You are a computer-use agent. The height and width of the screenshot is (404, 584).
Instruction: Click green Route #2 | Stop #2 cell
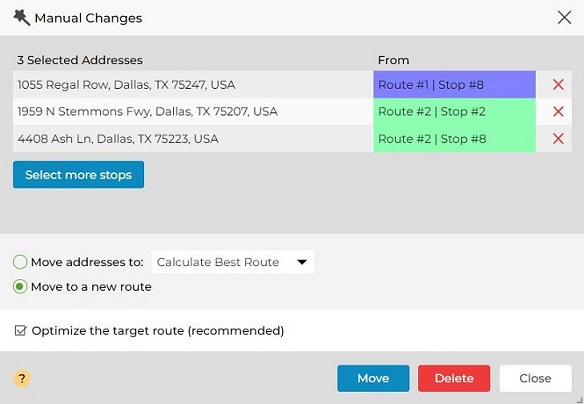(x=454, y=111)
